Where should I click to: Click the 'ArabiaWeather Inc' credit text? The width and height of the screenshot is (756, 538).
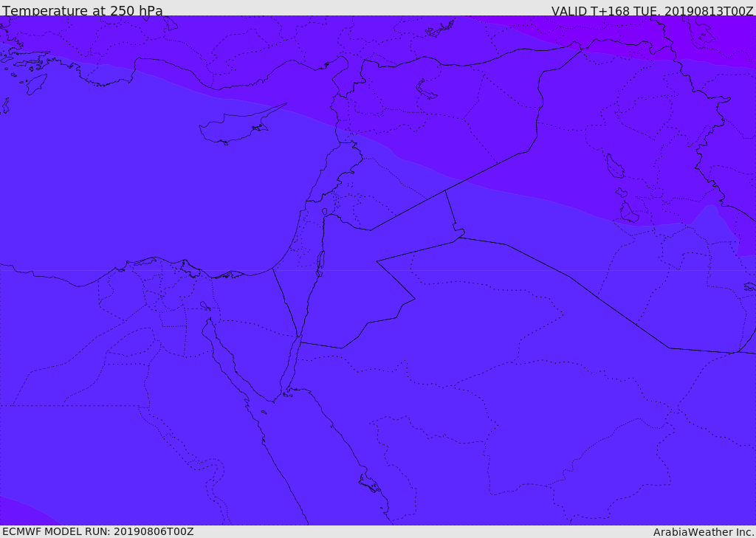(x=703, y=532)
